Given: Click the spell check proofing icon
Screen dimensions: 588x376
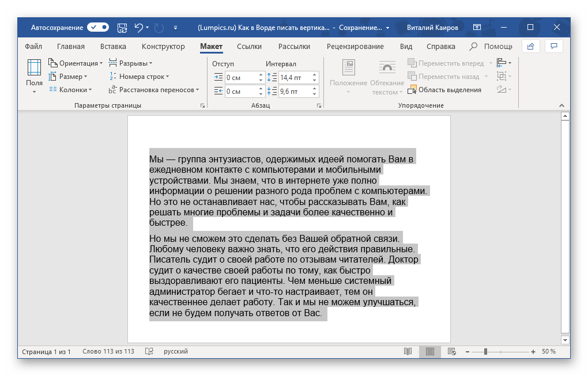Looking at the screenshot, I should pyautogui.click(x=149, y=351).
